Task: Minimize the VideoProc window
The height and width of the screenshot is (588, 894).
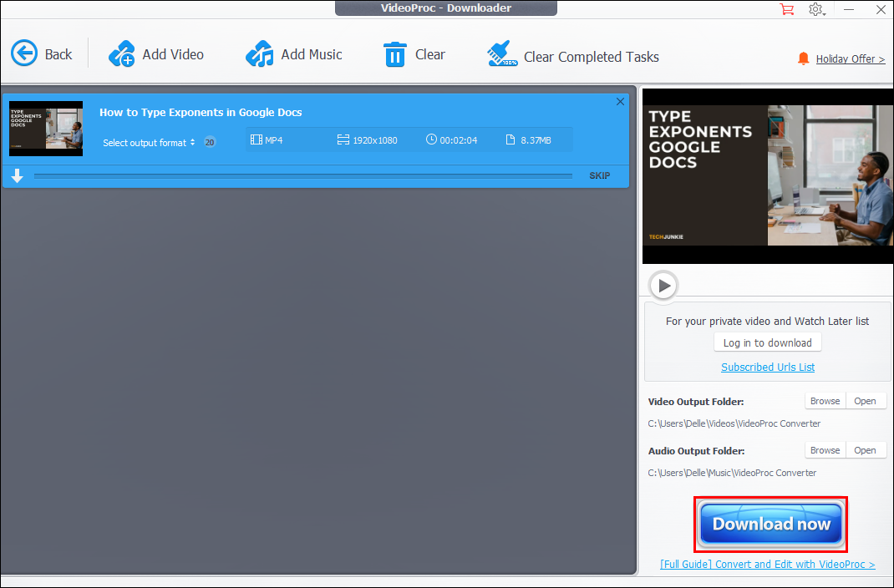Action: [849, 10]
